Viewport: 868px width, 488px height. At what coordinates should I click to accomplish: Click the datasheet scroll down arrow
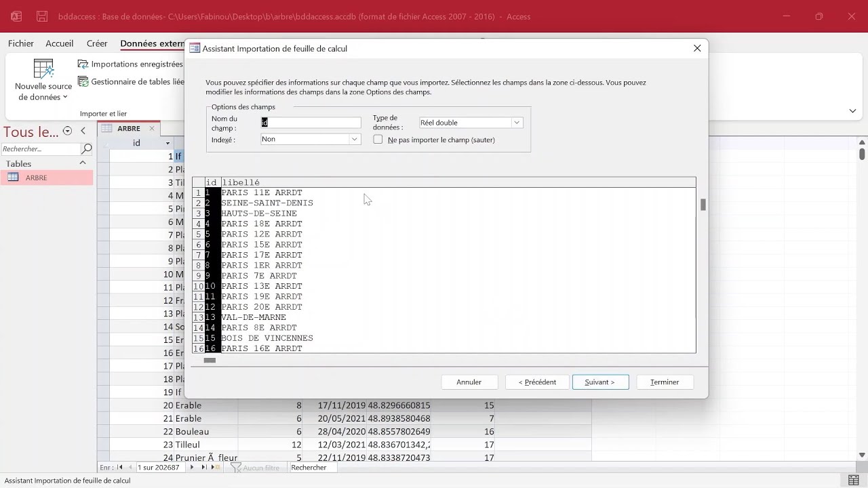point(862,455)
